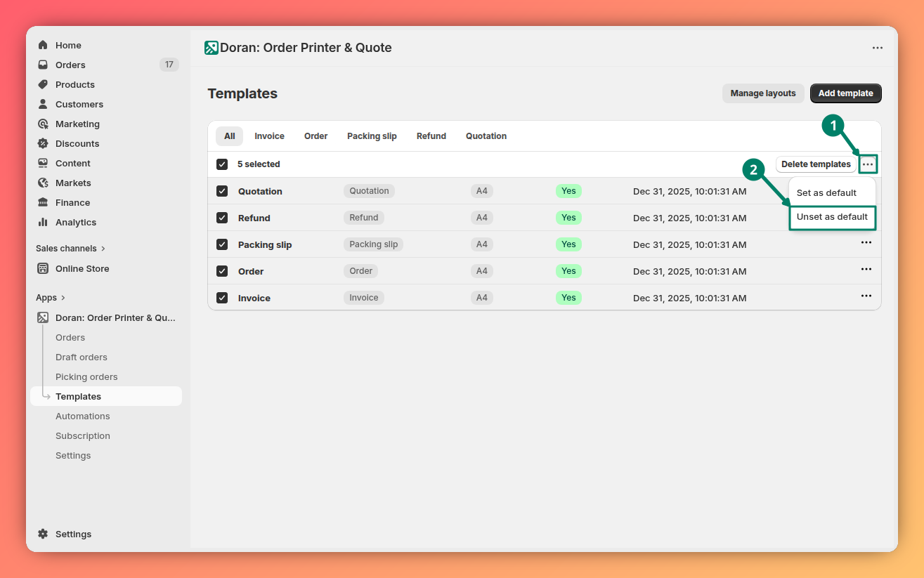Open Automations in the sidebar
The width and height of the screenshot is (924, 578).
click(x=83, y=416)
